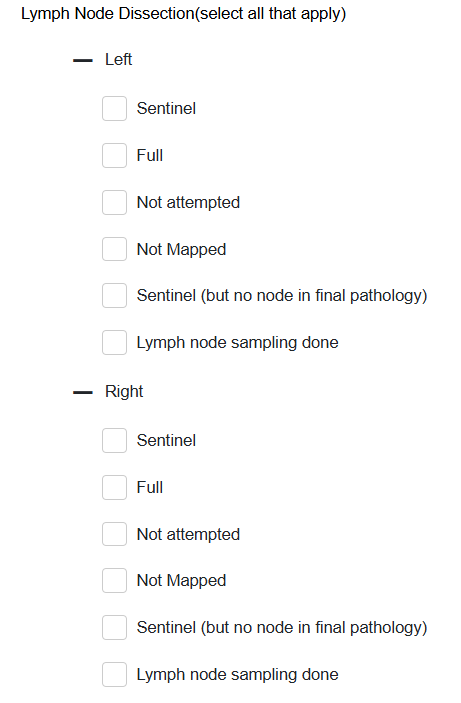Image resolution: width=461 pixels, height=703 pixels.
Task: Collapse the Left section dash icon
Action: [83, 60]
